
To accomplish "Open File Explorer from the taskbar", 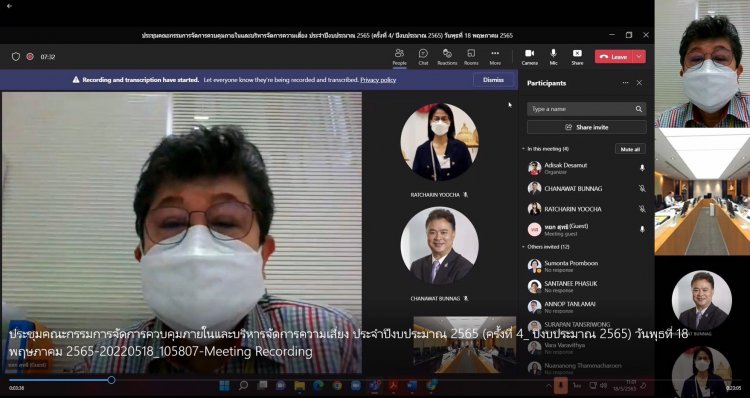I will click(x=299, y=386).
